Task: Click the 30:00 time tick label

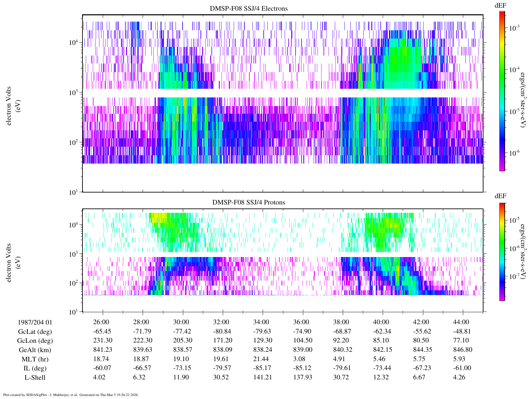Action: pos(181,322)
